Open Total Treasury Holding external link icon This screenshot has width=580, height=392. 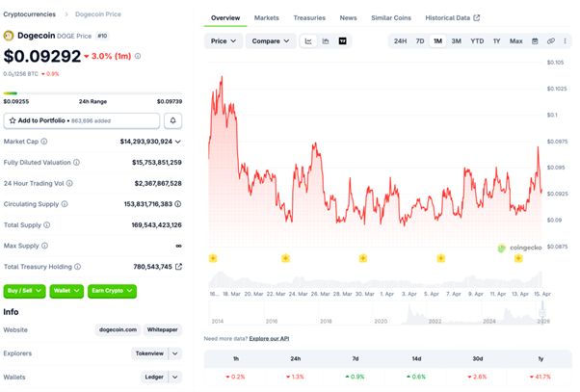[178, 267]
